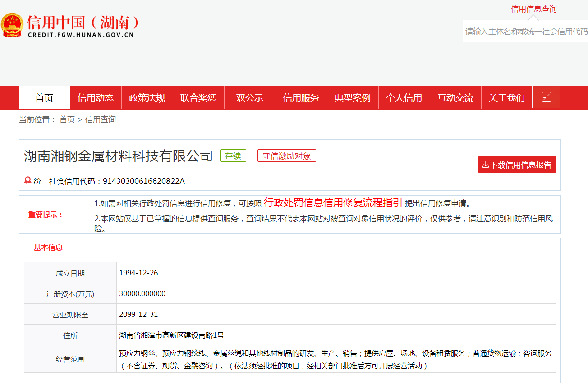Go to the 典型案例 section
The width and height of the screenshot is (588, 385).
point(353,98)
